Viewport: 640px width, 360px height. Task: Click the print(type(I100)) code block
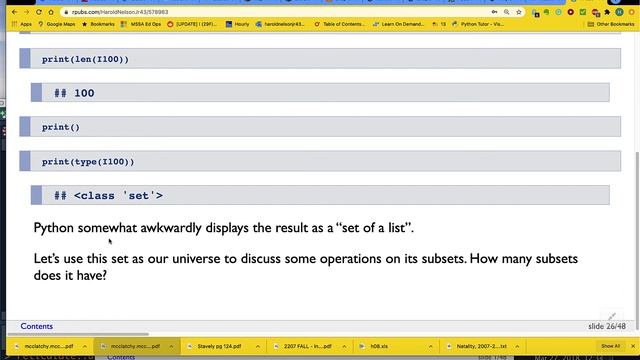pyautogui.click(x=320, y=161)
